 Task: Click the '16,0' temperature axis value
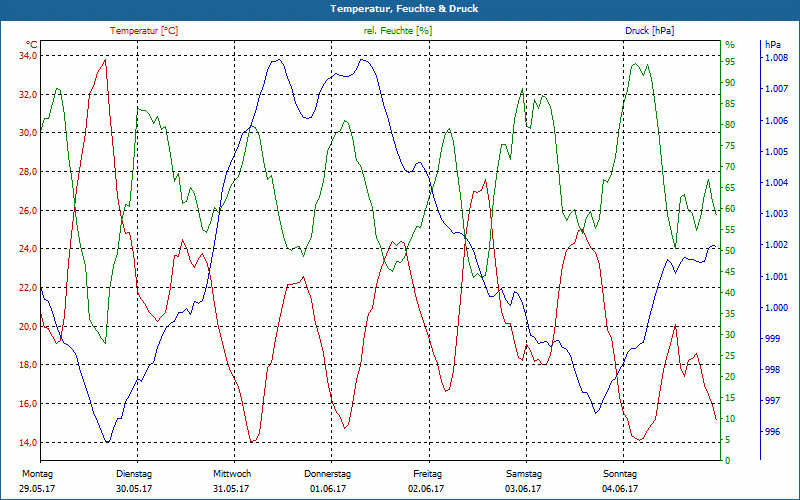coord(28,404)
